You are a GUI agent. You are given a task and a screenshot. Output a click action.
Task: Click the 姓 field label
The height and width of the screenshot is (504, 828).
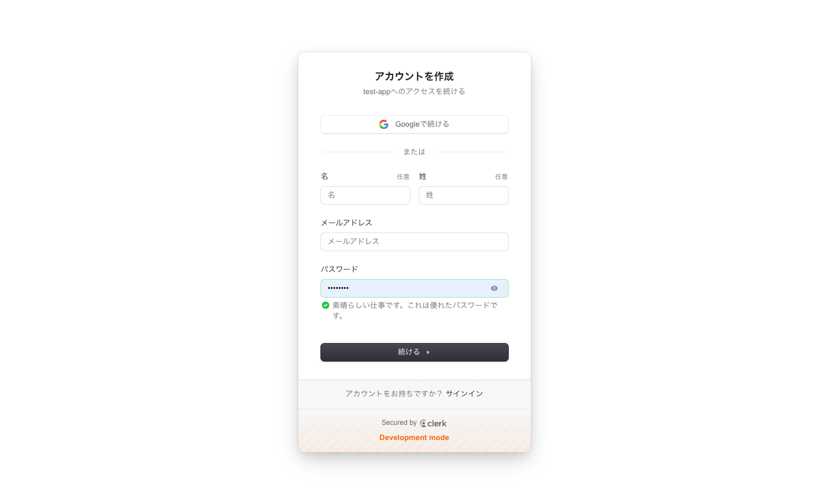tap(423, 176)
